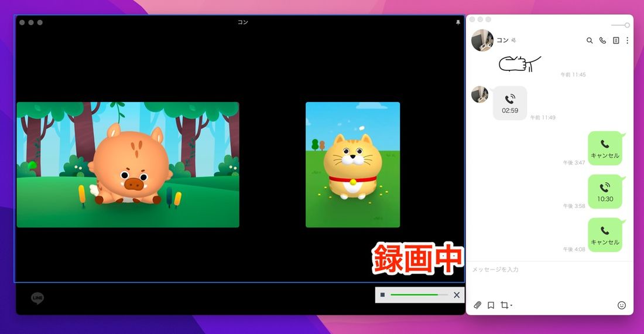This screenshot has width=644, height=334.
Task: Open the emoji and sticker picker
Action: (621, 305)
